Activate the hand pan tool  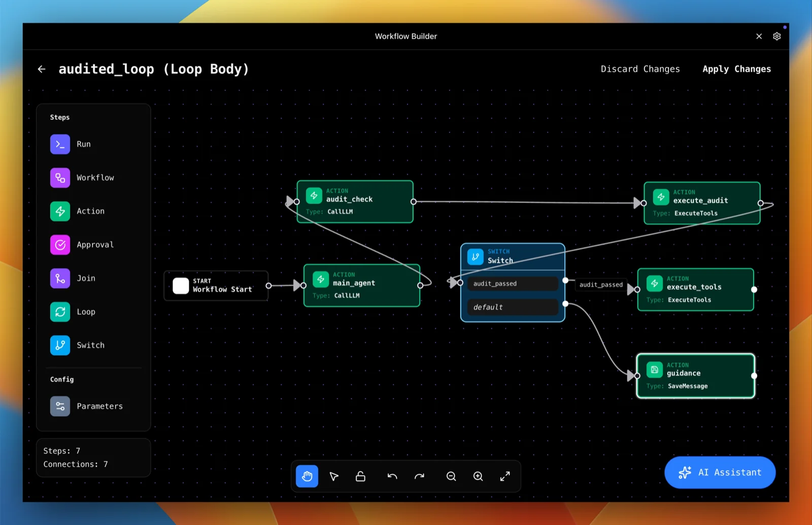tap(307, 476)
